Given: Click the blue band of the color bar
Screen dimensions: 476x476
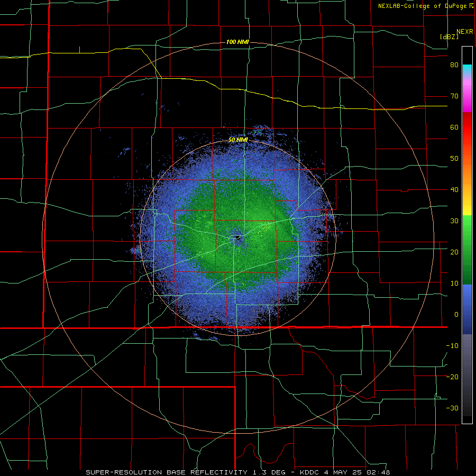Looking at the screenshot, I should tap(467, 309).
